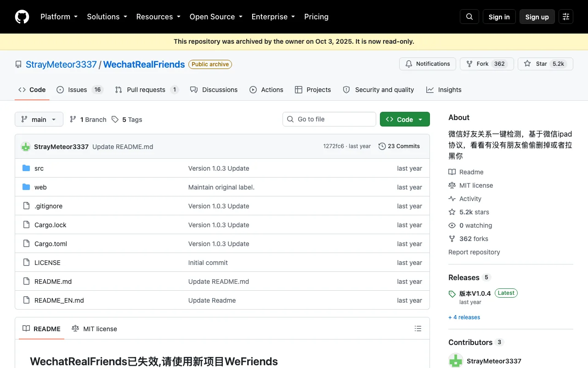Select the README tab in file viewer
588x368 pixels.
pos(41,328)
